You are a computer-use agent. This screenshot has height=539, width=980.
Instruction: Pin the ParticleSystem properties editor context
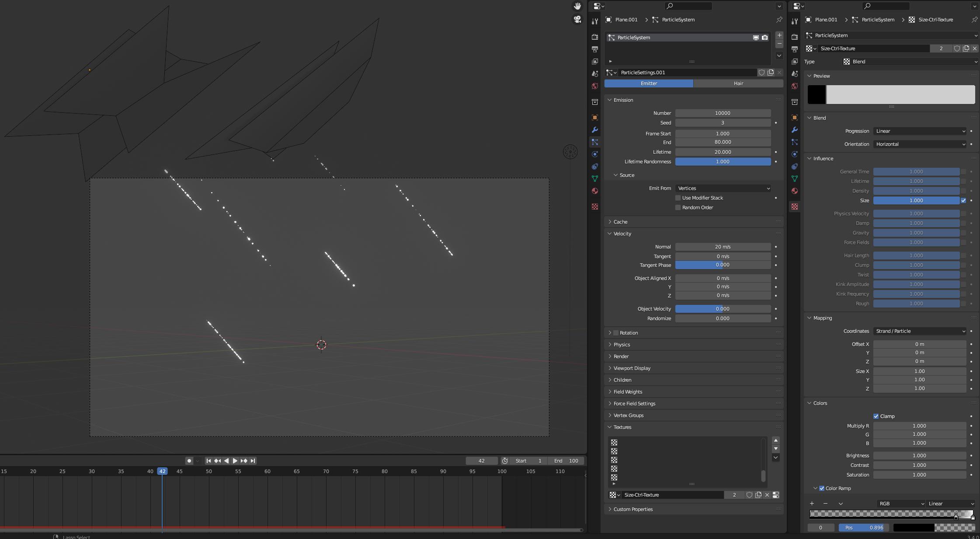[779, 20]
